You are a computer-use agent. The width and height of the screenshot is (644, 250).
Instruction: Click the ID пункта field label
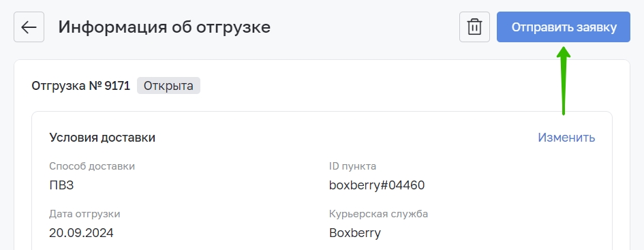[x=352, y=166]
